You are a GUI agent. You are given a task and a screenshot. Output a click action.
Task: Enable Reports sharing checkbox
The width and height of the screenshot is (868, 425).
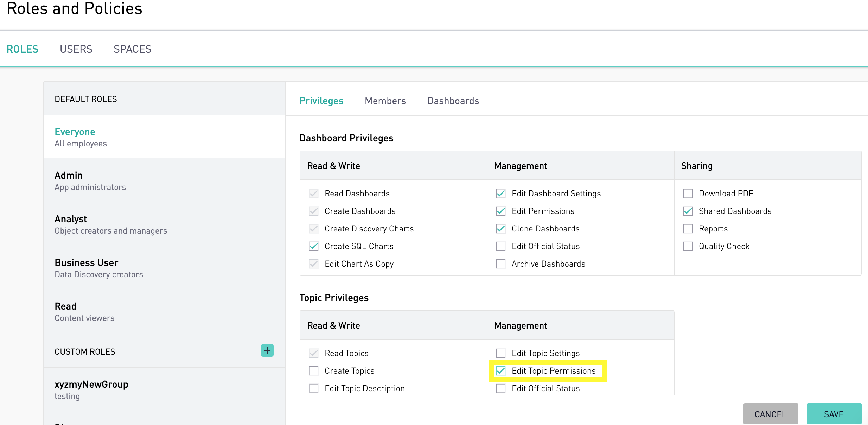pos(688,229)
